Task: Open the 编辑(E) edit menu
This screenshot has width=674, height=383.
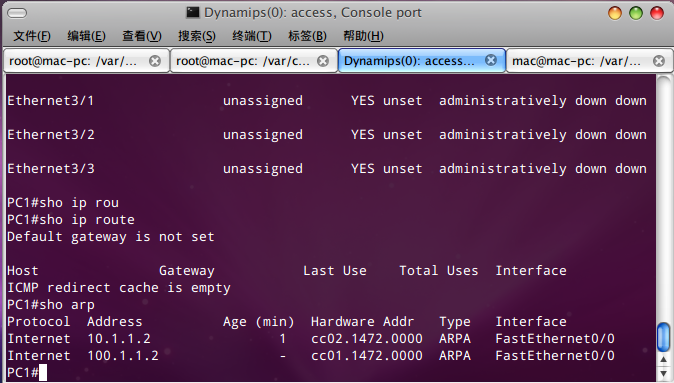Action: 86,36
